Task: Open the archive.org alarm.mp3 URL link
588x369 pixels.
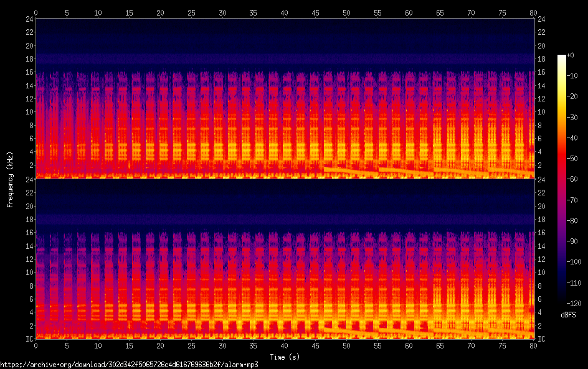Action: click(x=129, y=364)
